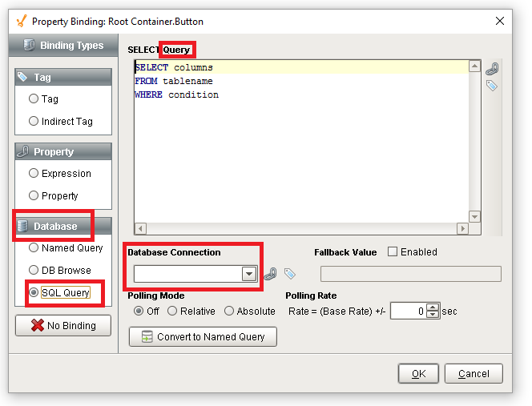Screen dimensions: 532x406
Task: Select Relative polling mode
Action: click(x=172, y=311)
